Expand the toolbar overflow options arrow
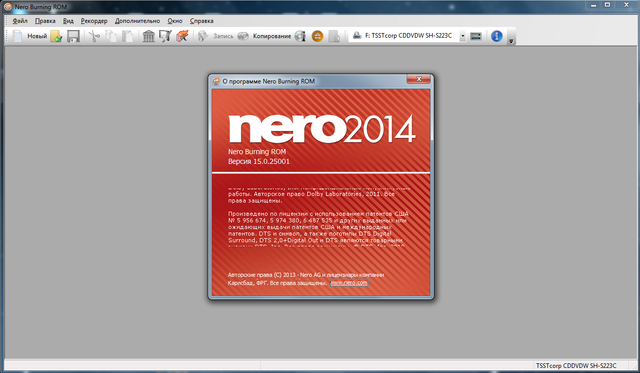This screenshot has width=640, height=373. coord(511,41)
